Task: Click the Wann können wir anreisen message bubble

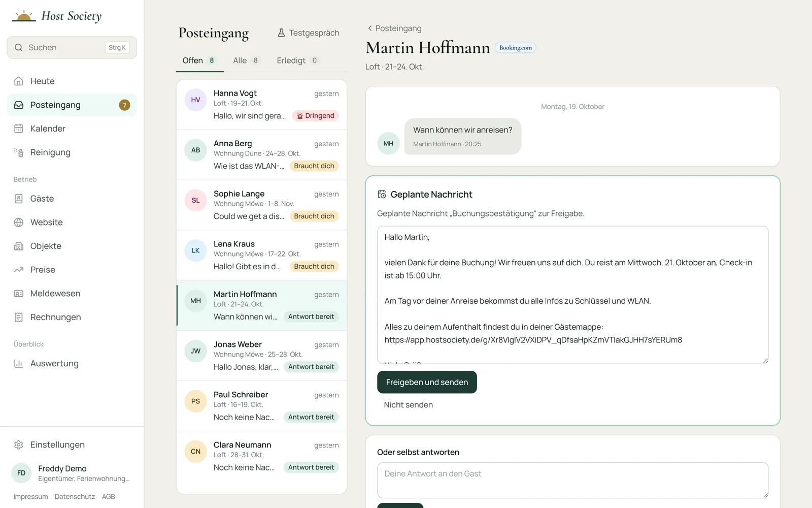Action: coord(463,136)
